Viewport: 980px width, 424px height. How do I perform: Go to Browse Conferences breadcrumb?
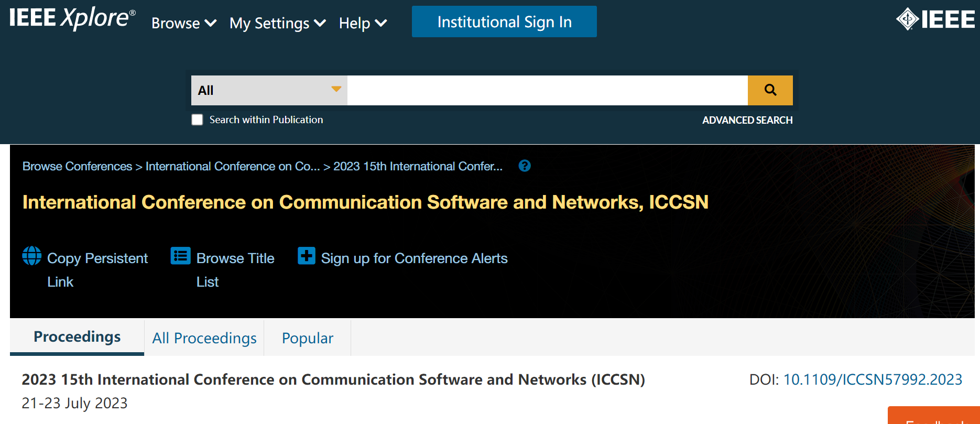coord(77,166)
